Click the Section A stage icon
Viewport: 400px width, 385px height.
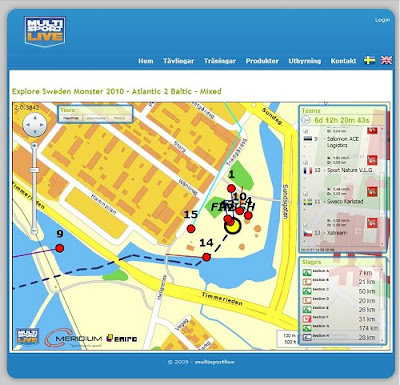307,272
